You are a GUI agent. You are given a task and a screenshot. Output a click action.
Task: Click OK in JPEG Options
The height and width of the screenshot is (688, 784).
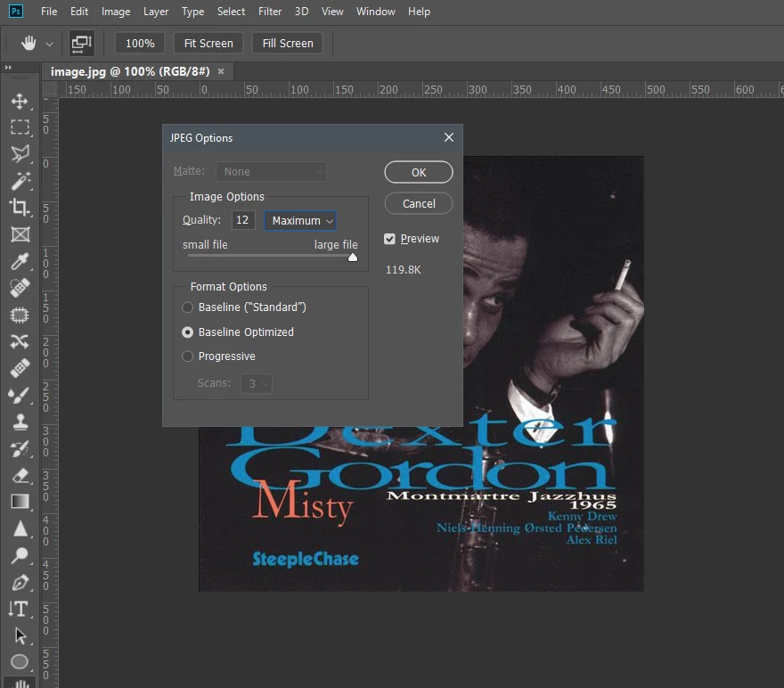coord(419,172)
